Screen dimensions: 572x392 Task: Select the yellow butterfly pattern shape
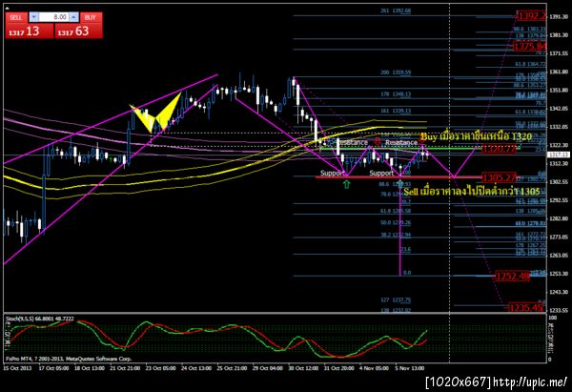(x=156, y=113)
